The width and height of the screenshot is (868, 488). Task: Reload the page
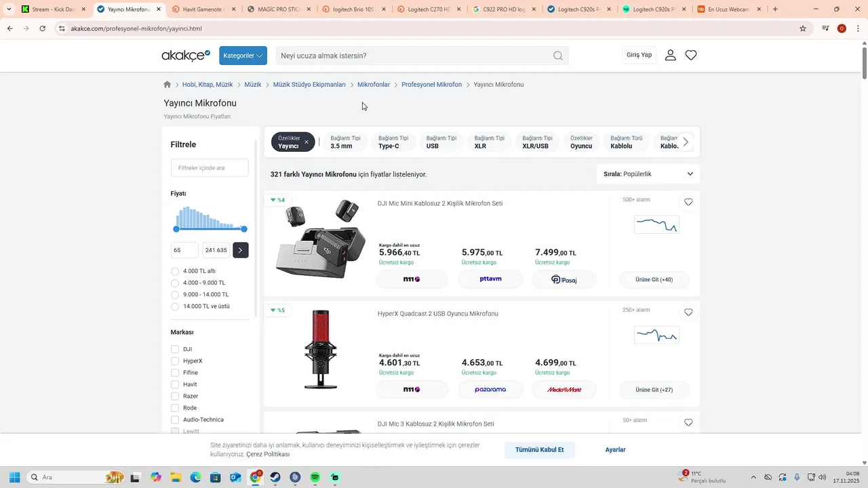point(42,28)
